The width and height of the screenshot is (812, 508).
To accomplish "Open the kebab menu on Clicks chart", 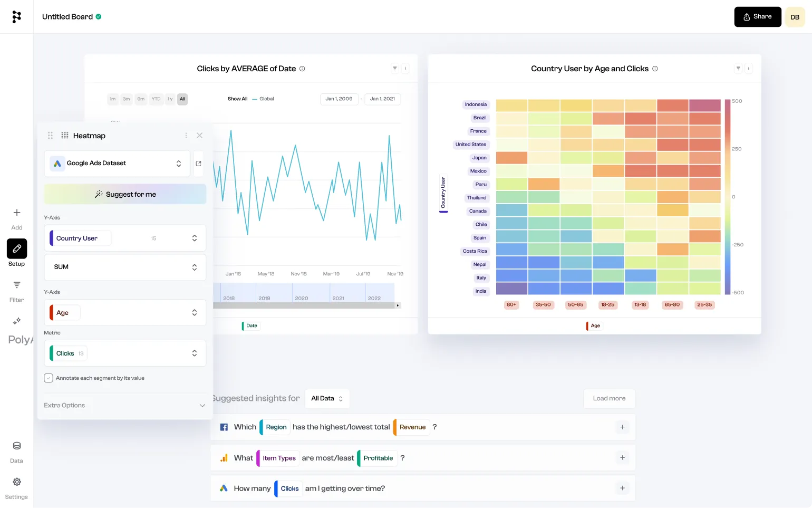I will click(x=405, y=68).
